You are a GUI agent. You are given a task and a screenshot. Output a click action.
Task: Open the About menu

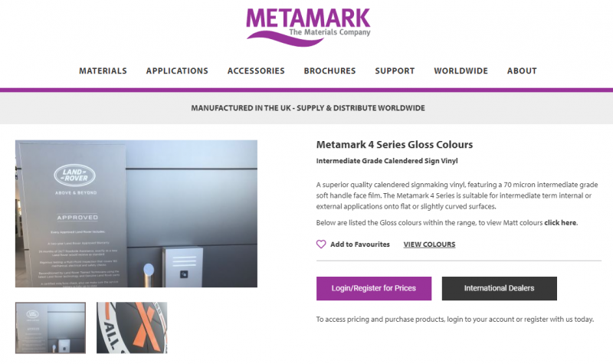(522, 71)
